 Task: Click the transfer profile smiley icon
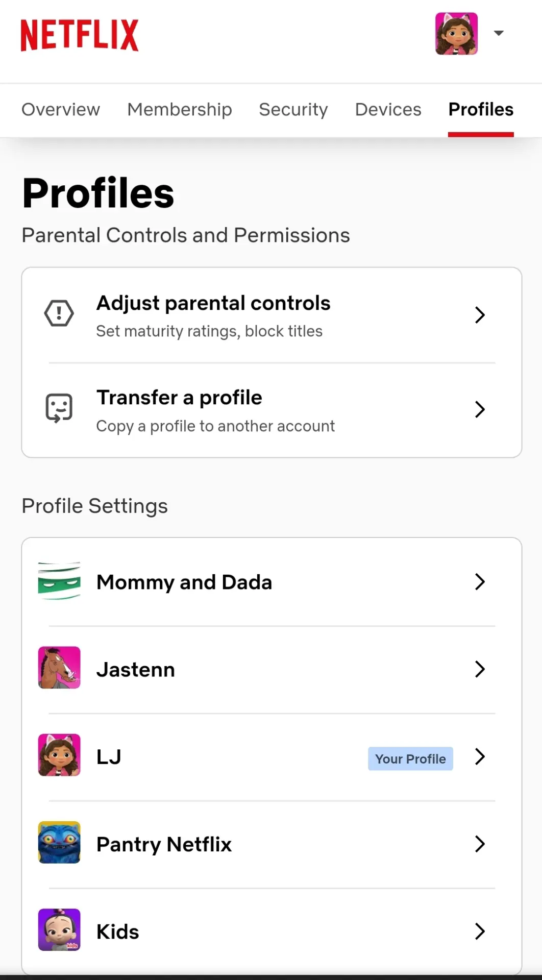(59, 408)
